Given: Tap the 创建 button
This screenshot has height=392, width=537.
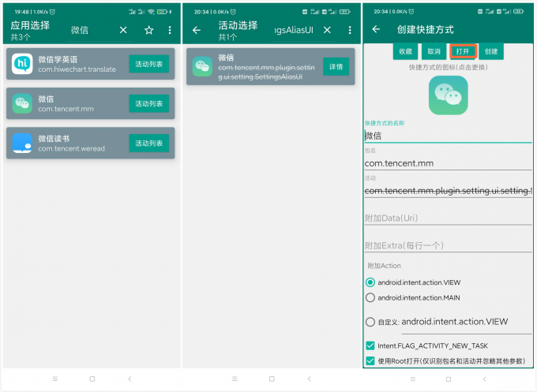Looking at the screenshot, I should pyautogui.click(x=491, y=51).
